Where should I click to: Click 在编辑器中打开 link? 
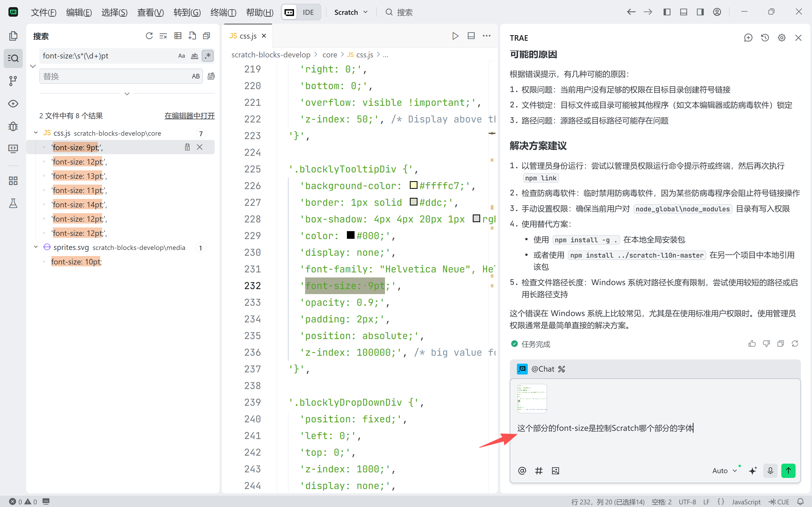pos(189,116)
